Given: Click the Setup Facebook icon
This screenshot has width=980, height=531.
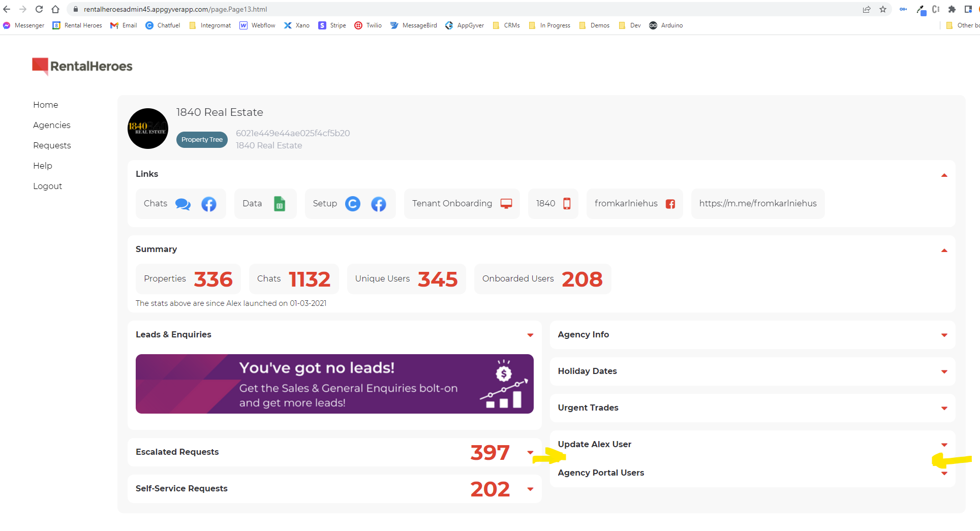Looking at the screenshot, I should coord(379,204).
